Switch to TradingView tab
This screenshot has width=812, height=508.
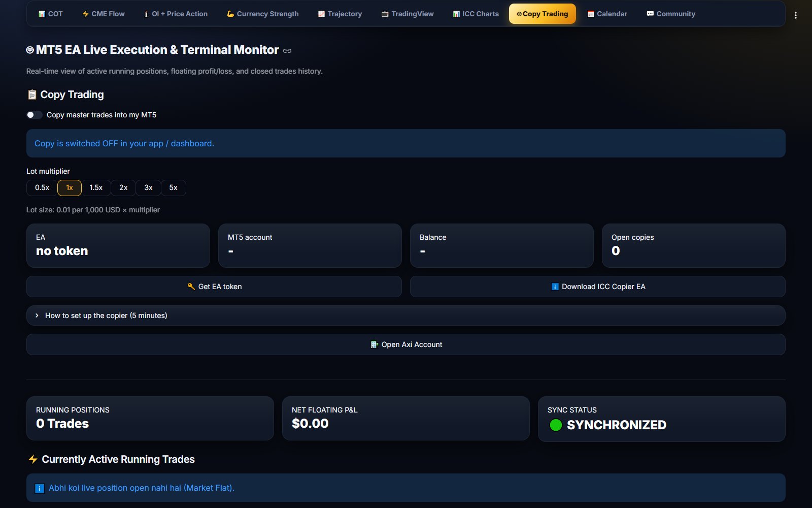click(408, 14)
